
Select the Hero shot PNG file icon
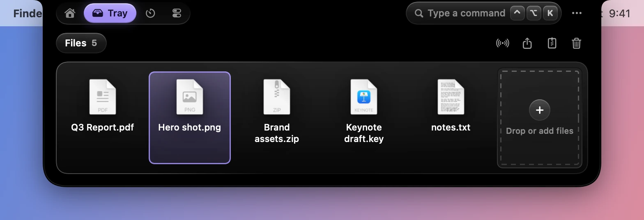pyautogui.click(x=190, y=97)
